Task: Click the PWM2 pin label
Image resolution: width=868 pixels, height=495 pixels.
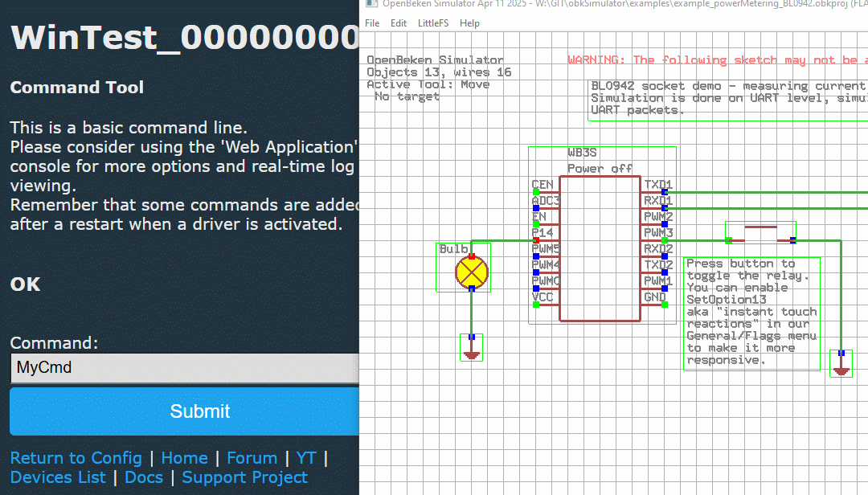Action: (x=658, y=216)
